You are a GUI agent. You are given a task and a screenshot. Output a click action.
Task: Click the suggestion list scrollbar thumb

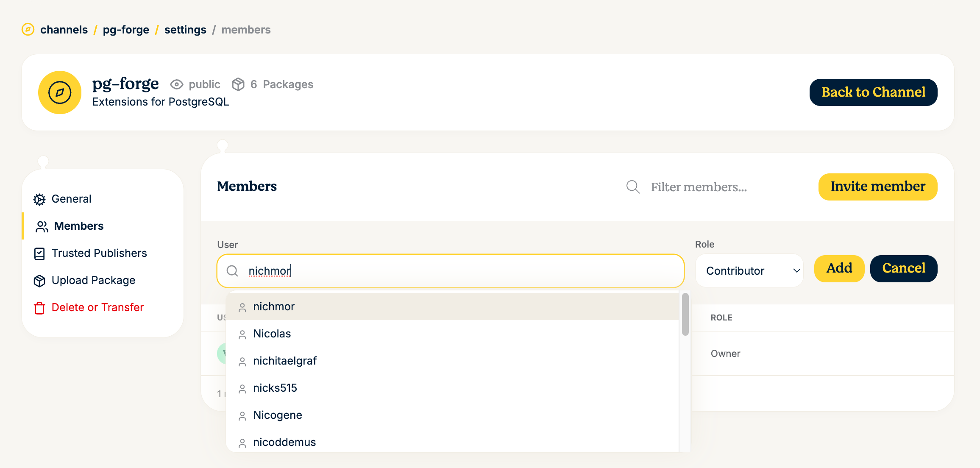click(x=685, y=314)
